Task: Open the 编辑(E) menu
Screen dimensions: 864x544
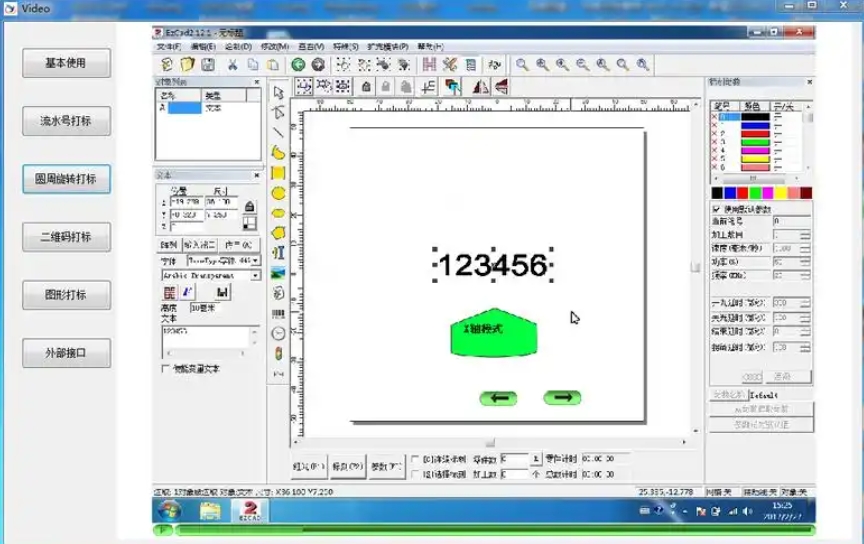Action: (x=203, y=46)
